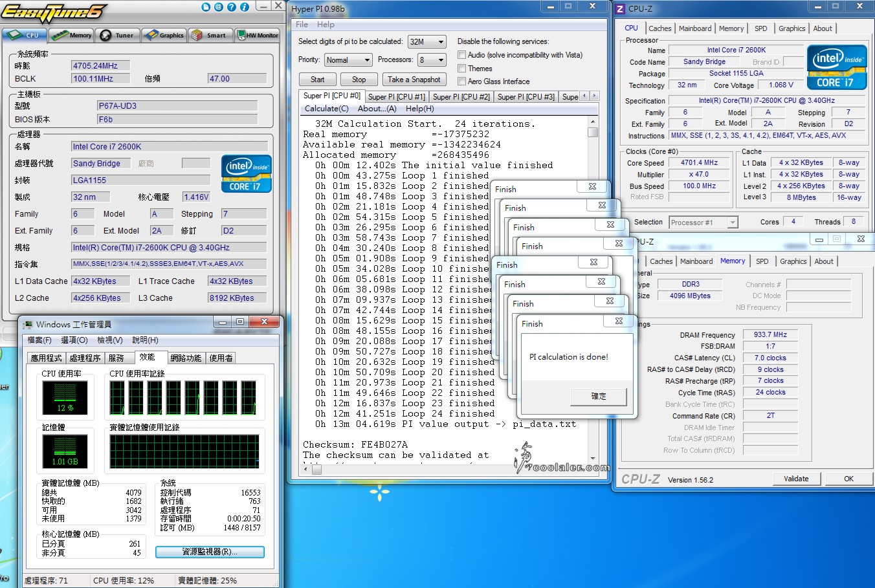The width and height of the screenshot is (875, 588).
Task: Switch to 應用程式 tab in Task Manager
Action: [46, 358]
